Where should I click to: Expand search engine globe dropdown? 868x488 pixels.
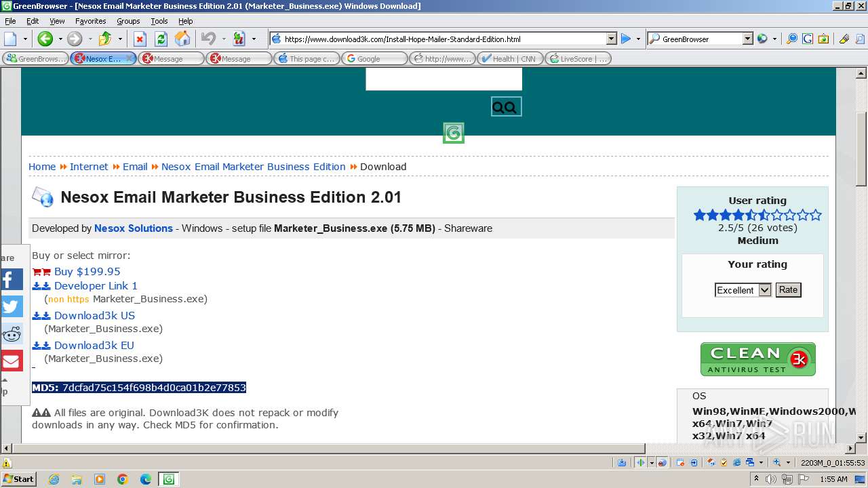(774, 39)
